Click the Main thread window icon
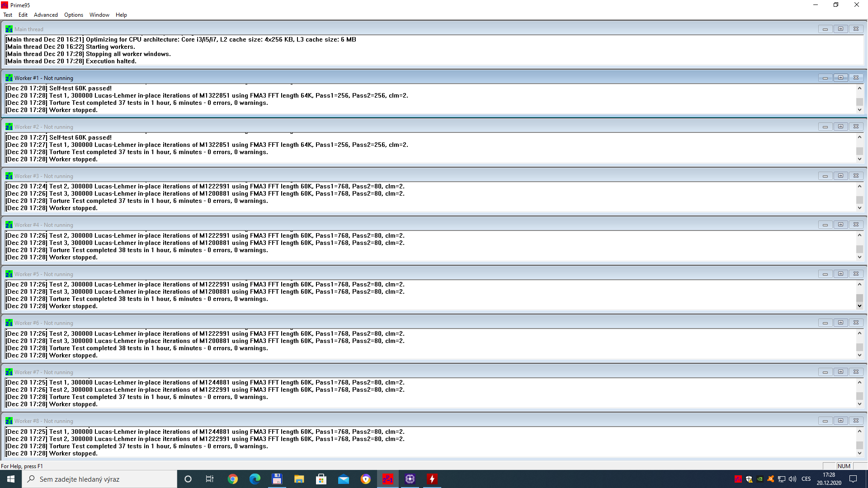This screenshot has height=488, width=868. [x=9, y=29]
